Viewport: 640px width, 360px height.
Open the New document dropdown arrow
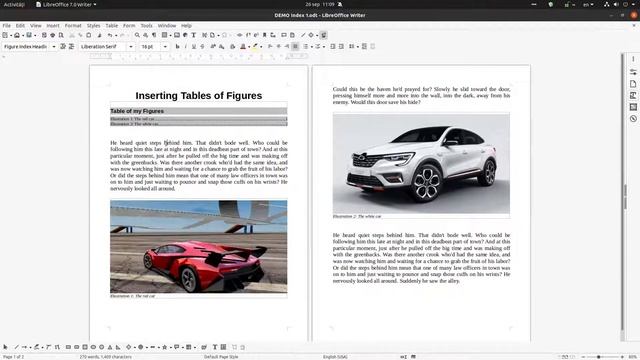10,36
